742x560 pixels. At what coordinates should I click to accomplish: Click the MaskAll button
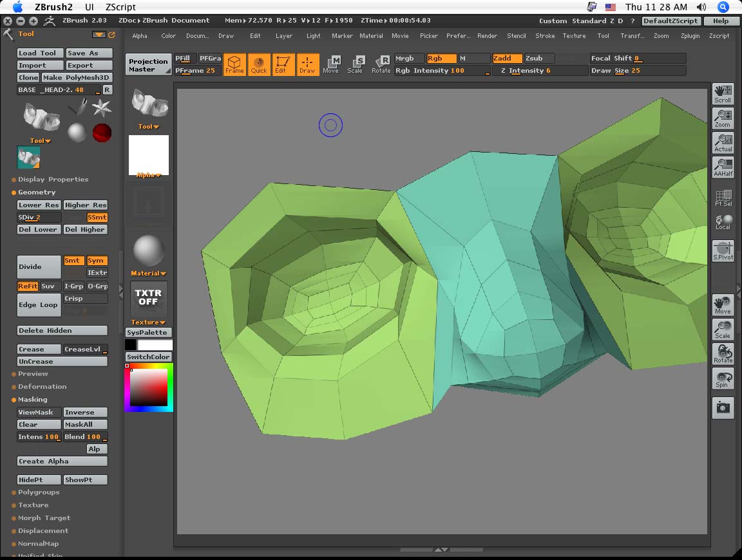tap(85, 424)
